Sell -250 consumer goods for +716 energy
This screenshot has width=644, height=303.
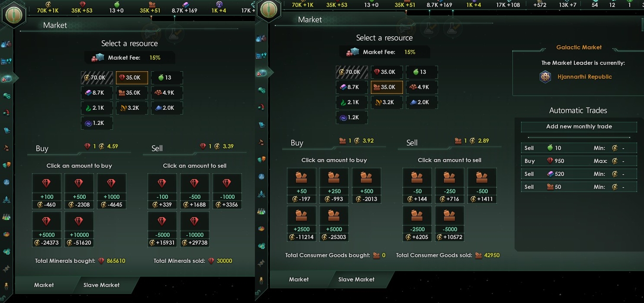point(450,185)
